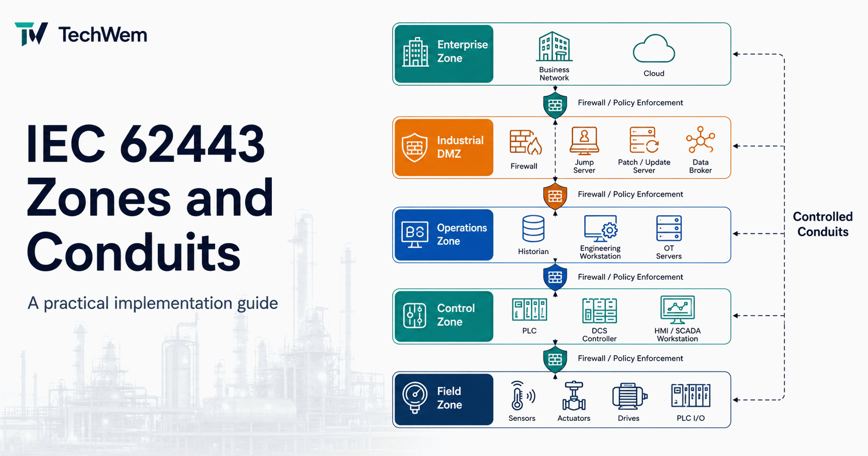Click the Engineering Workstation icon
868x456 pixels.
[x=600, y=228]
